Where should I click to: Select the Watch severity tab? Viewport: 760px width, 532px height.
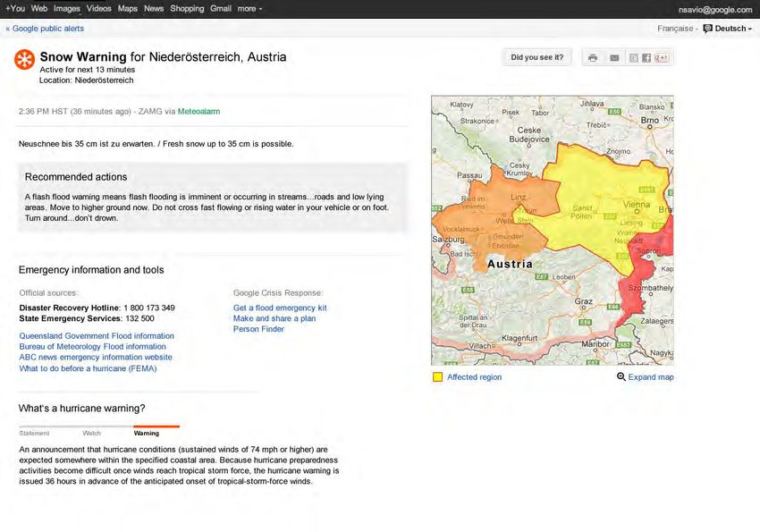pos(91,433)
